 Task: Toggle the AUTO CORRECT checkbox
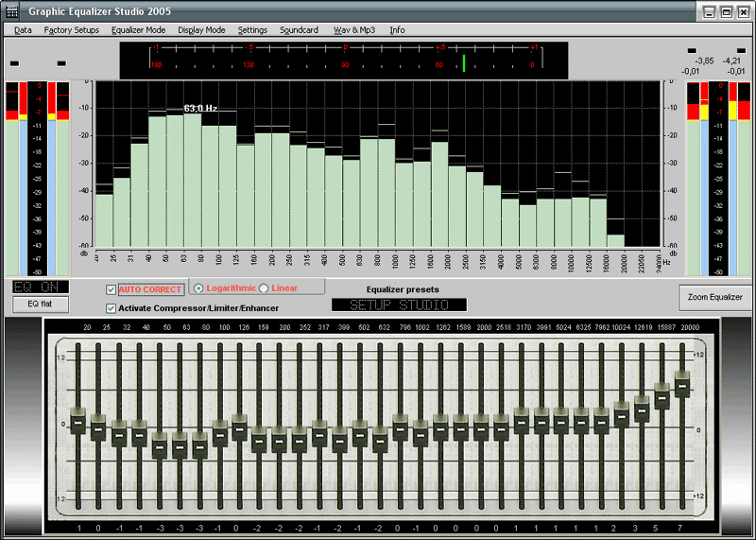click(112, 289)
